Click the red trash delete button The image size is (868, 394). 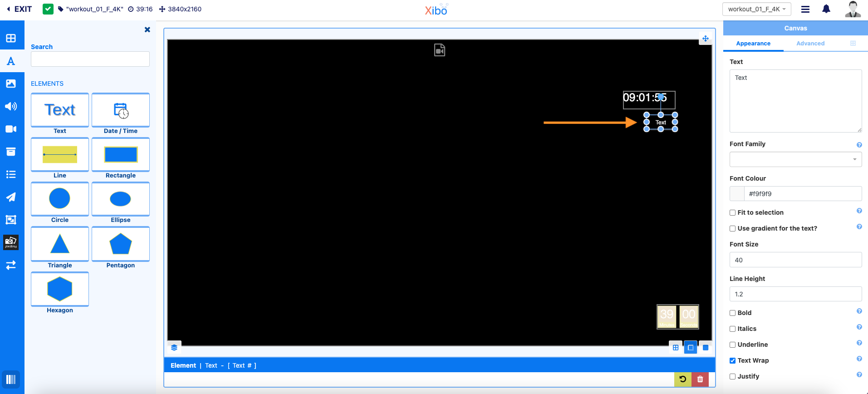click(700, 379)
